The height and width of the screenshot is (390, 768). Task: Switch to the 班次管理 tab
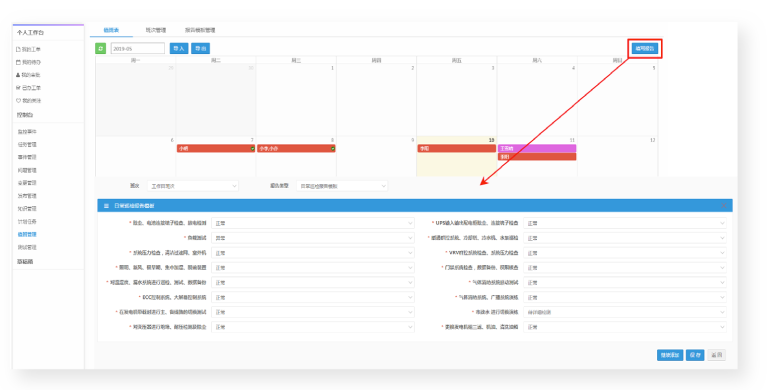click(156, 30)
